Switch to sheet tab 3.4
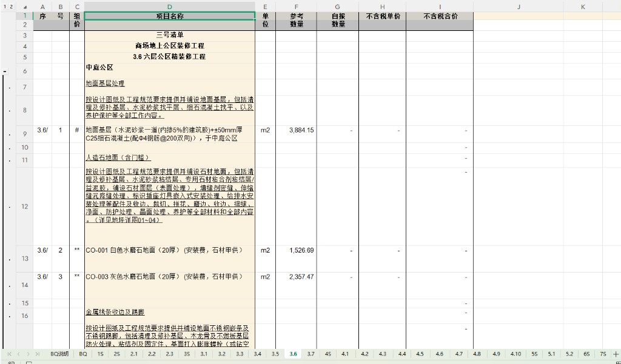The height and width of the screenshot is (364, 621). pyautogui.click(x=257, y=354)
